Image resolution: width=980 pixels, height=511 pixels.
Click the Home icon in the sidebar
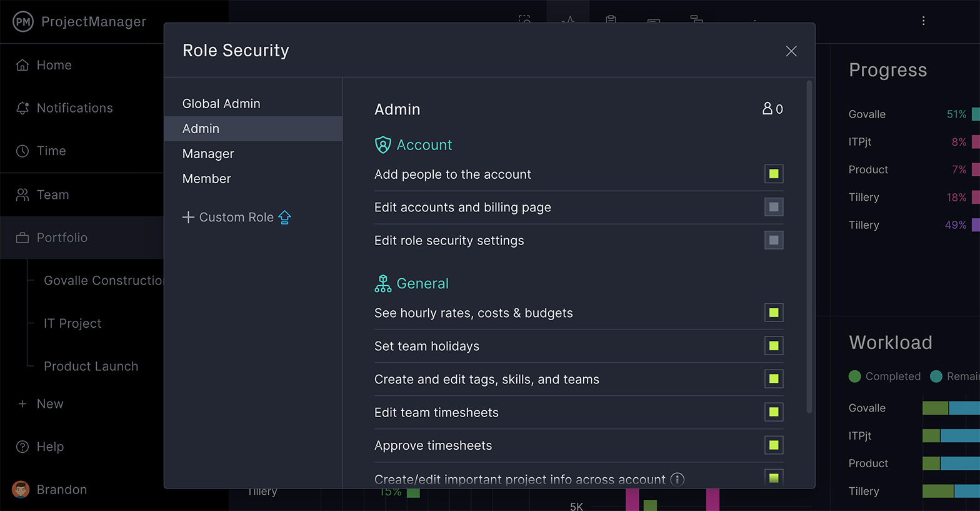click(22, 65)
